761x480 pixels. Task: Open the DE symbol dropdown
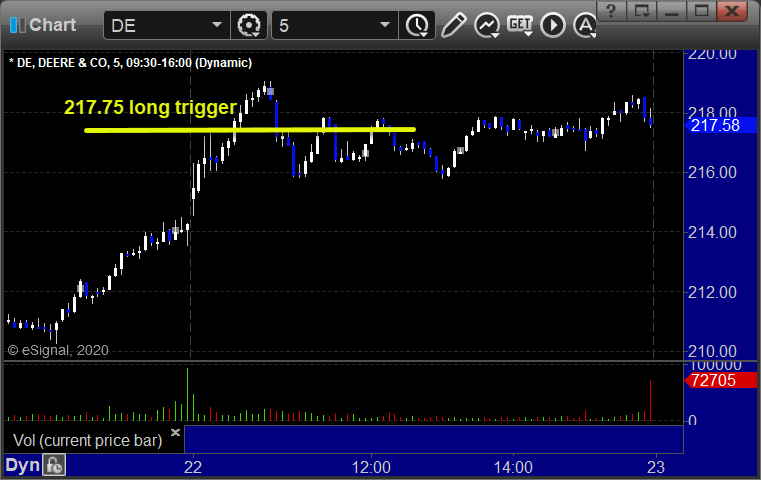tap(216, 25)
